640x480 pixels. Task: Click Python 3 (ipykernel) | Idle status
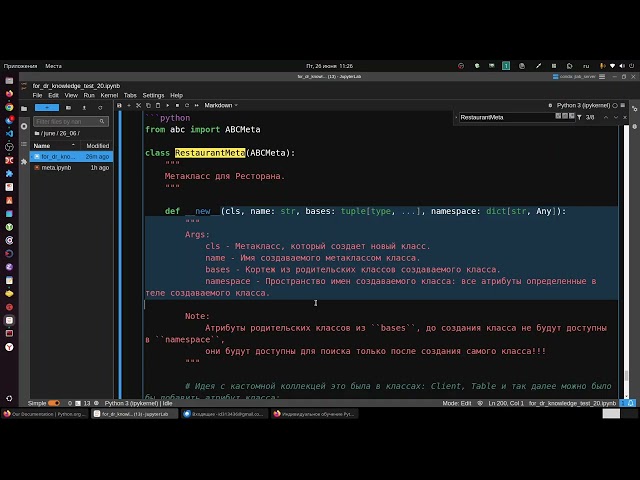138,403
